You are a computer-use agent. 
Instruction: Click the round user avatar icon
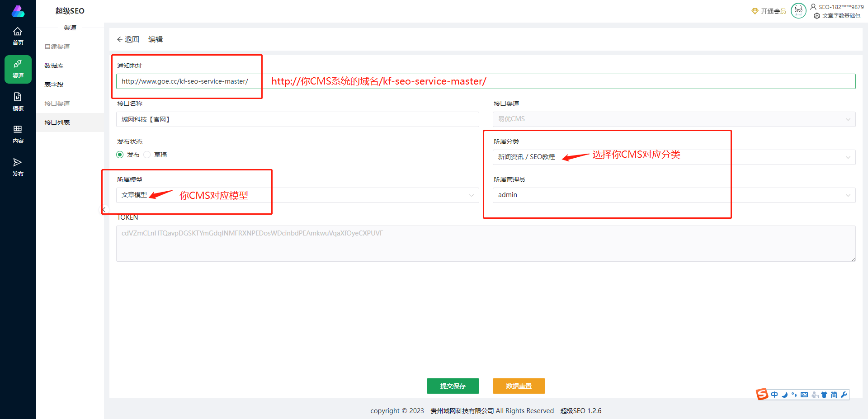tap(798, 10)
